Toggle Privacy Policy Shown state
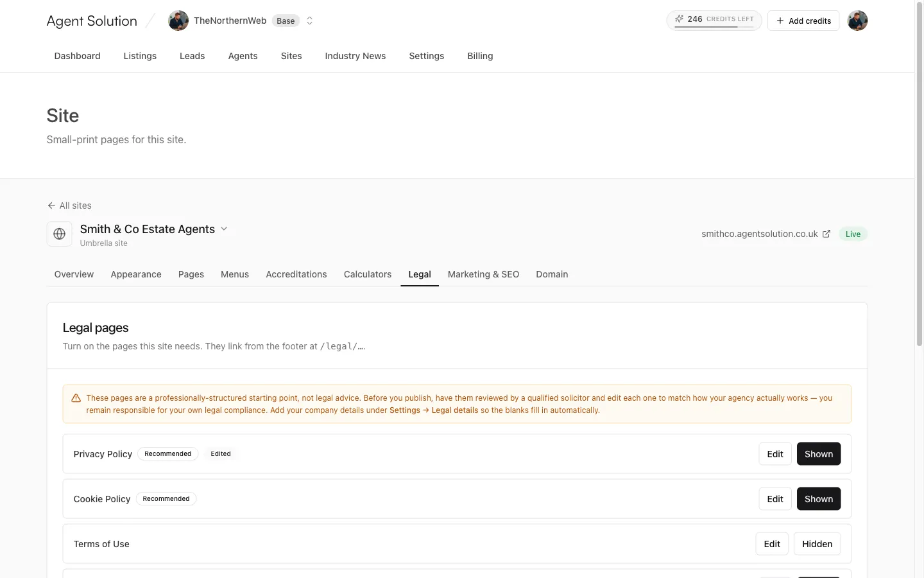The height and width of the screenshot is (578, 924). (x=819, y=454)
